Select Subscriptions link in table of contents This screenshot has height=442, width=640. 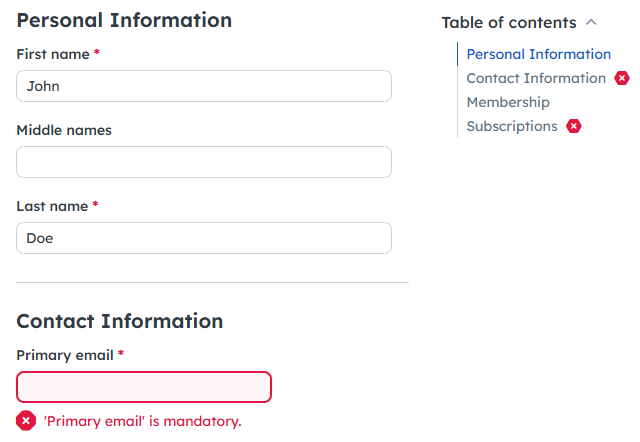(512, 126)
